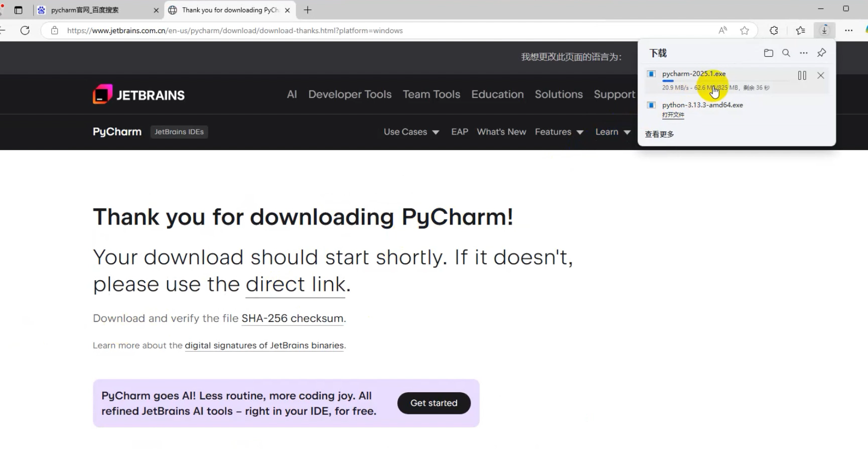Screen dimensions: 868x449
Task: Expand the Features dropdown
Action: click(559, 132)
